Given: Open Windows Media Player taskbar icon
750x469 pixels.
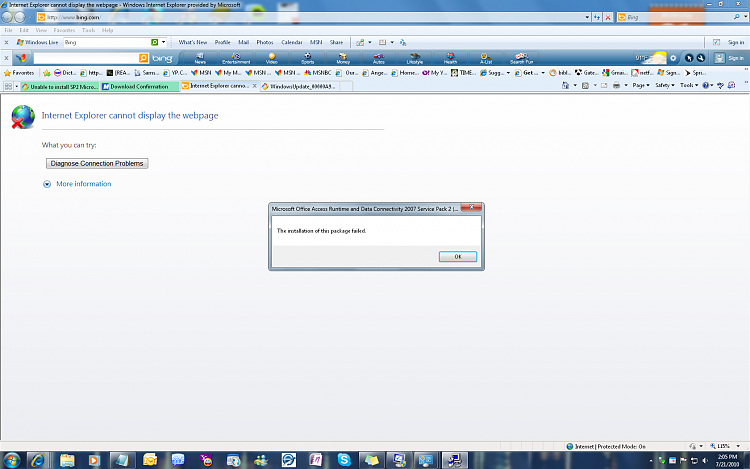Looking at the screenshot, I should click(94, 460).
